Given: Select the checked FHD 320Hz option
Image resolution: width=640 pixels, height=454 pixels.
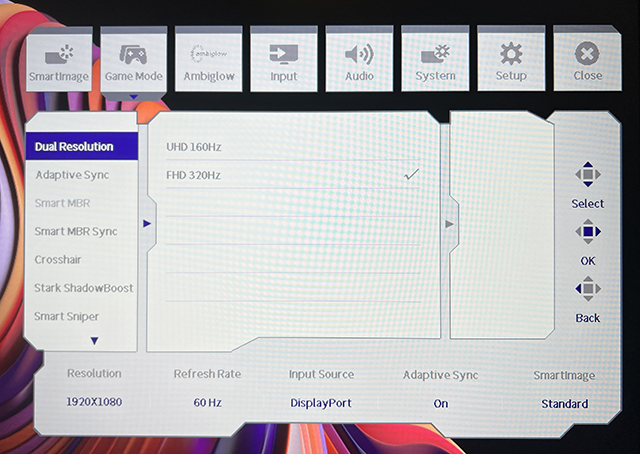Looking at the screenshot, I should click(194, 175).
